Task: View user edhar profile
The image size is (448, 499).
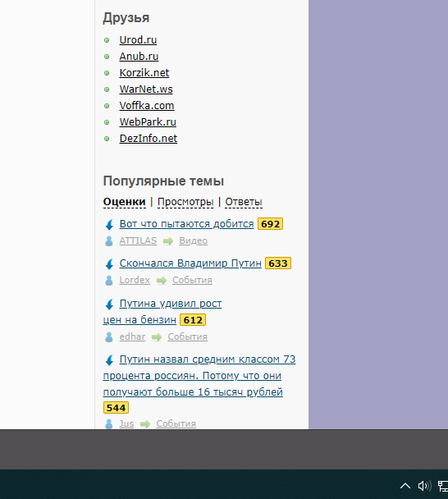Action: [132, 337]
